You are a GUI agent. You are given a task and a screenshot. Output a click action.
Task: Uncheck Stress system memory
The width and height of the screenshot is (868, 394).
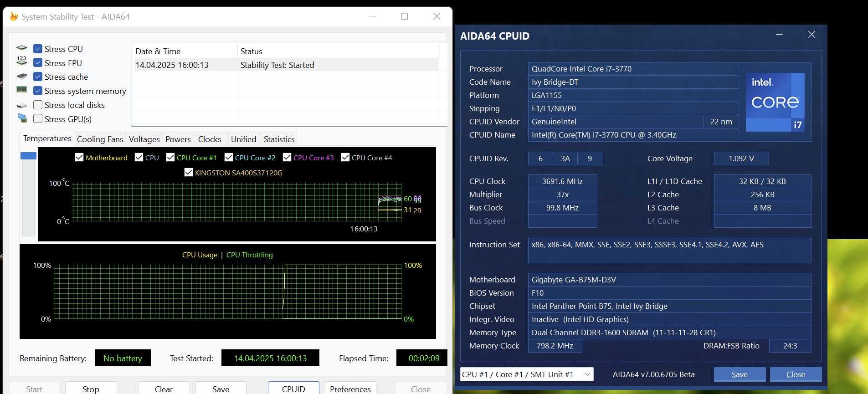(x=38, y=91)
